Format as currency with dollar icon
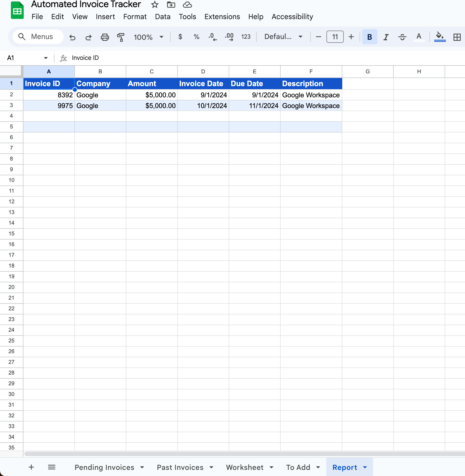The height and width of the screenshot is (476, 465). (180, 37)
